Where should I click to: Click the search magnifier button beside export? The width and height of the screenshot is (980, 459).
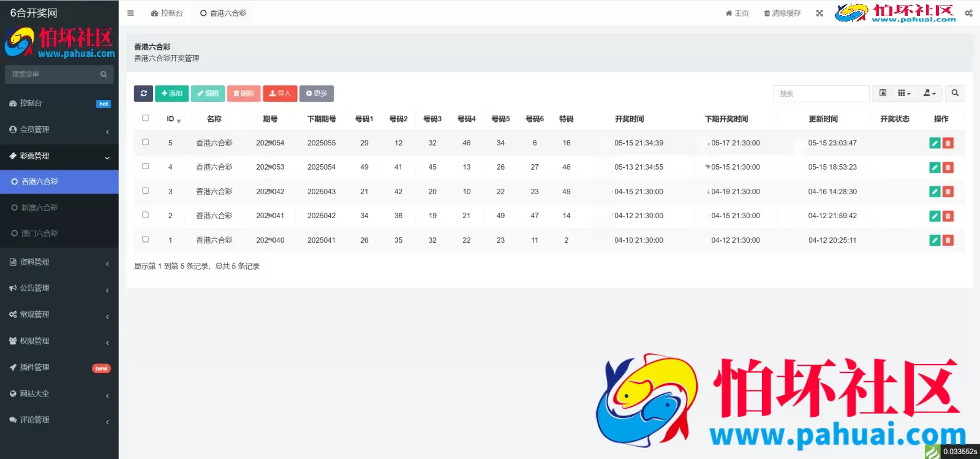click(955, 93)
